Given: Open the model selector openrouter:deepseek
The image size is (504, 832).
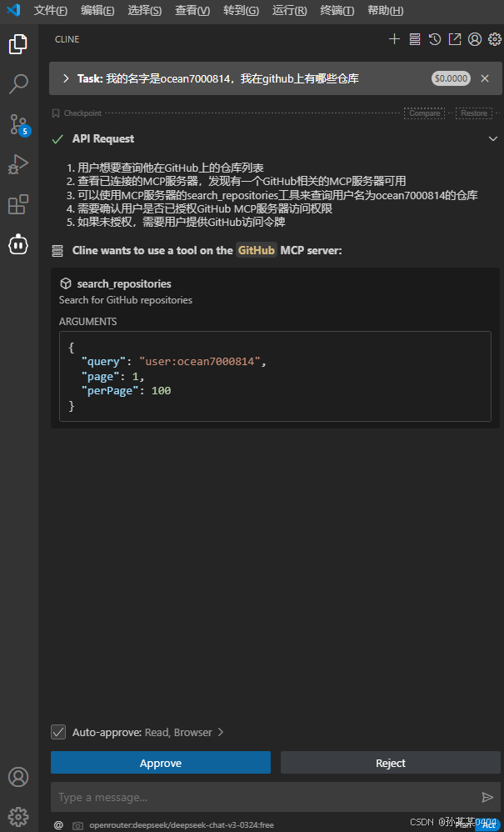Looking at the screenshot, I should [x=182, y=825].
